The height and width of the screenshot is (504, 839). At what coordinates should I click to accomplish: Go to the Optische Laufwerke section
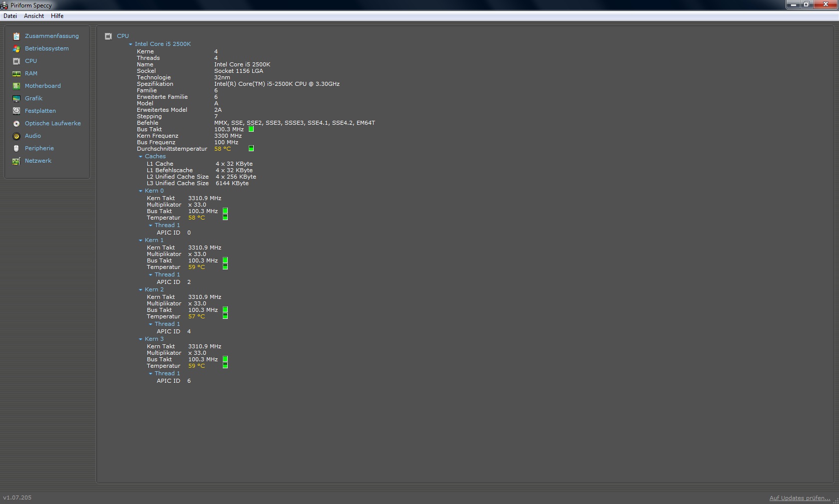click(x=53, y=123)
